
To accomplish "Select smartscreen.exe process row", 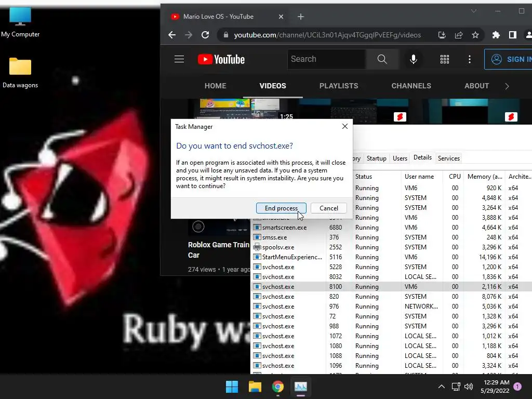I will 392,228.
